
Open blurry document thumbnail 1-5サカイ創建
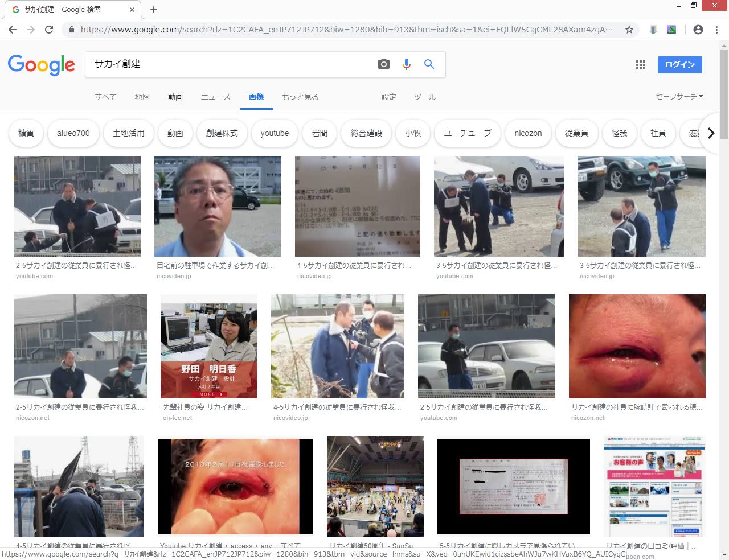(x=358, y=206)
